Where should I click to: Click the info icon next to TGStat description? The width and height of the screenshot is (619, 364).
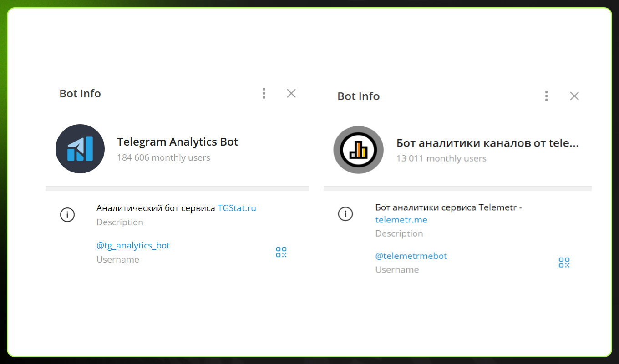pyautogui.click(x=67, y=215)
